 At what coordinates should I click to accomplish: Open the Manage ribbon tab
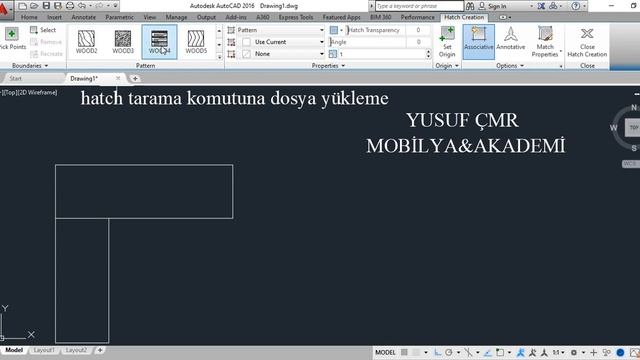coord(176,17)
